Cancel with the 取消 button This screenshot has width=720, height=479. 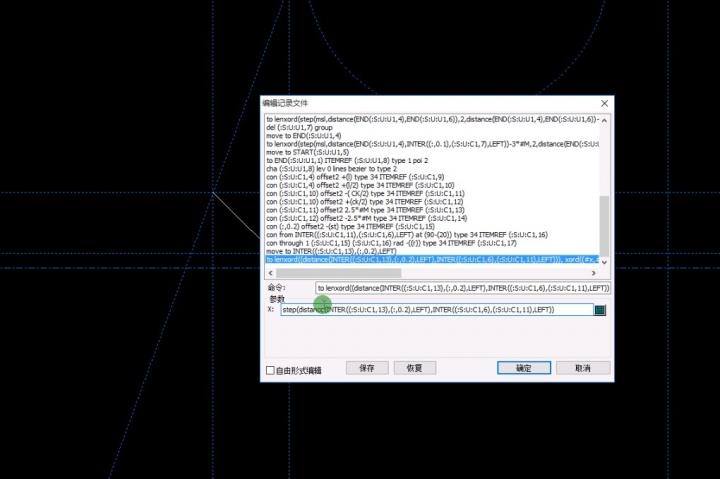(x=583, y=368)
